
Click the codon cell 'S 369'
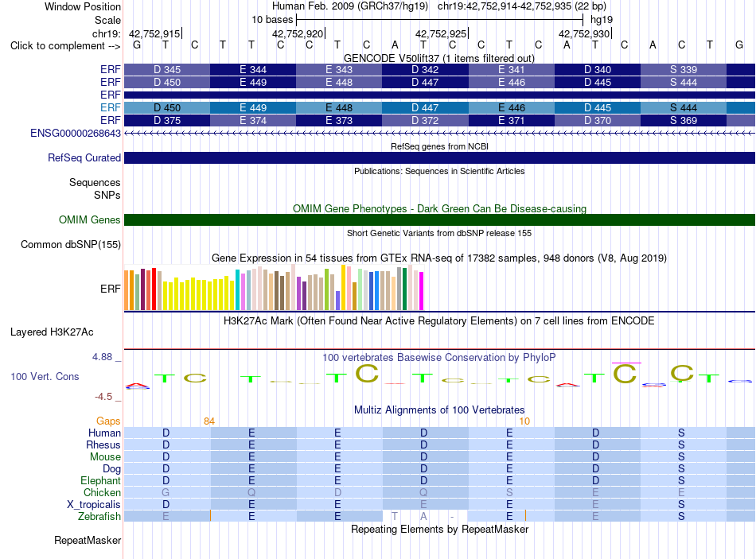[684, 121]
